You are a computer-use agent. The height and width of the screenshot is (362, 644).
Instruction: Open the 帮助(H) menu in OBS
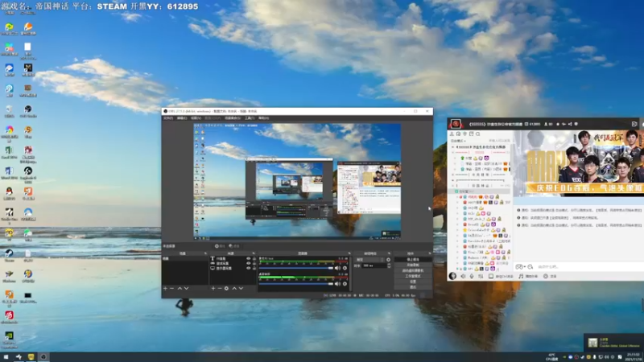click(264, 118)
